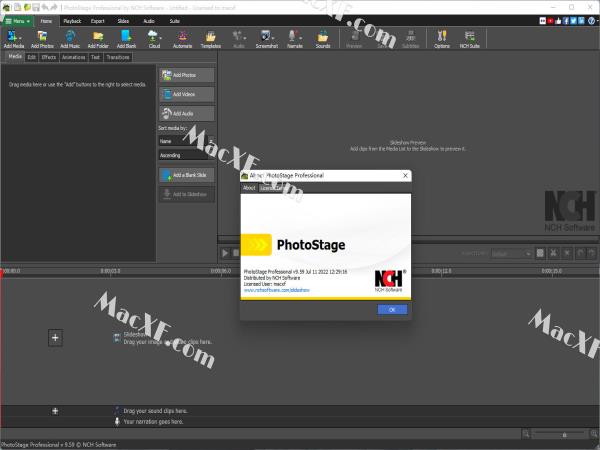Expand the Screenshot dropdown arrow
Screen dimensions: 600x450
tap(274, 38)
